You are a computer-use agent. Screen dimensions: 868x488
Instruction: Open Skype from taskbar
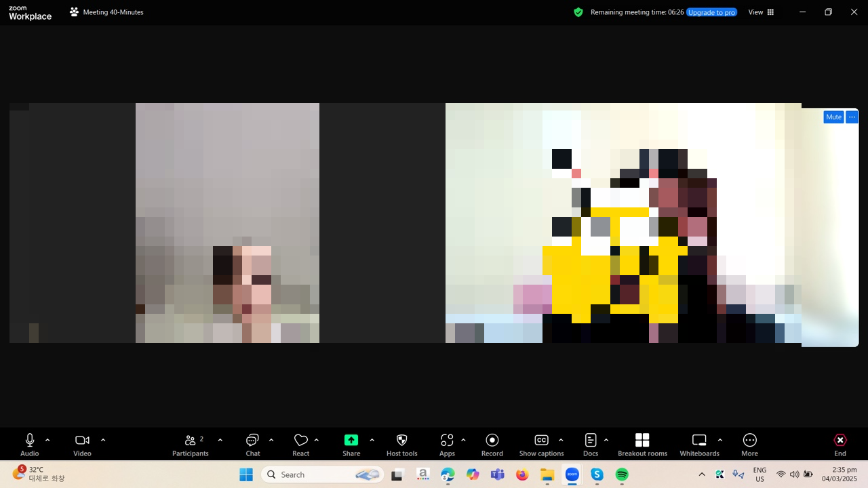(x=597, y=474)
